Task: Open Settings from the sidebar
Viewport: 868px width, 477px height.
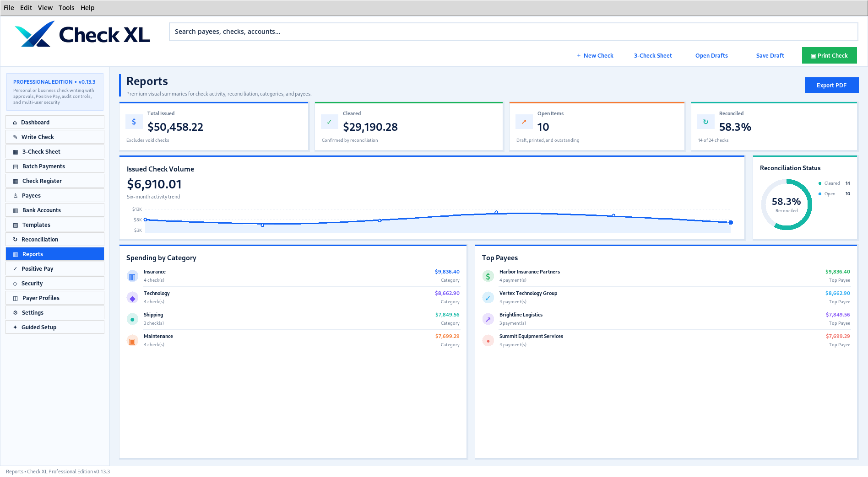Action: coord(55,312)
